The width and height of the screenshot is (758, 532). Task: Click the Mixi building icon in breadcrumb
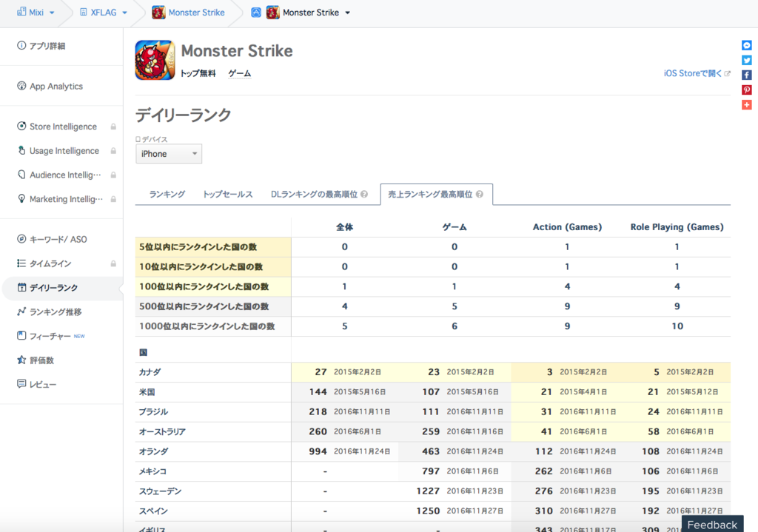click(x=21, y=12)
